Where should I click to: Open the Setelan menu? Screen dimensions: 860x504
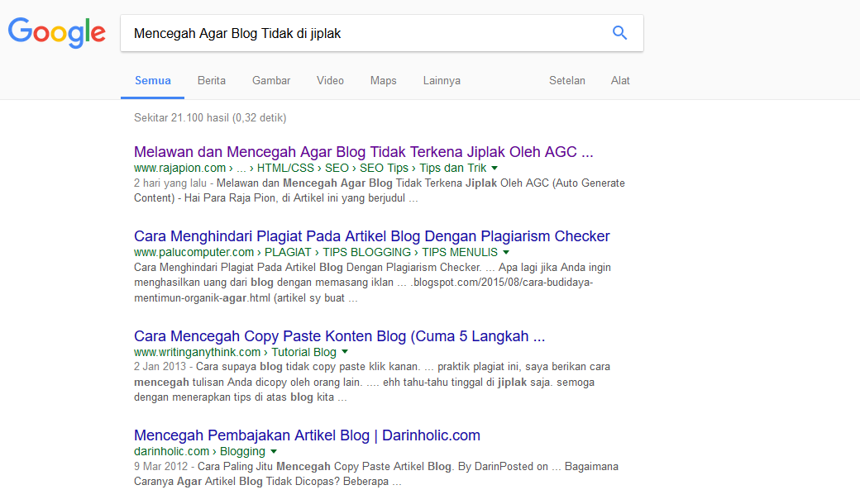tap(567, 80)
